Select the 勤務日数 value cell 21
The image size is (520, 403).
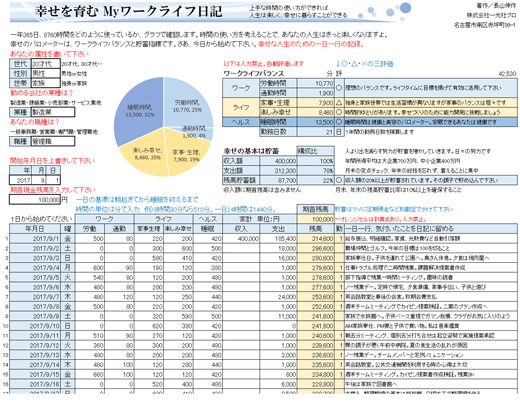[315, 132]
